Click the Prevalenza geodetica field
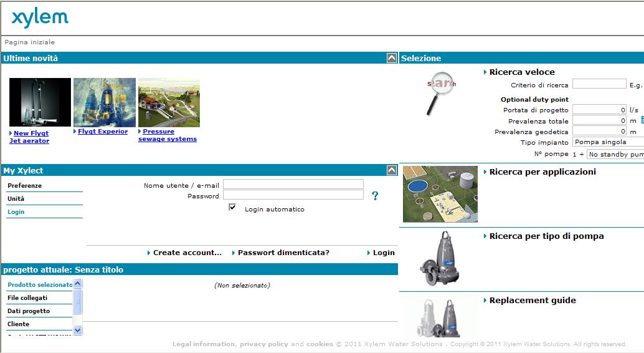Viewport: 644px width, 353px height. (599, 131)
